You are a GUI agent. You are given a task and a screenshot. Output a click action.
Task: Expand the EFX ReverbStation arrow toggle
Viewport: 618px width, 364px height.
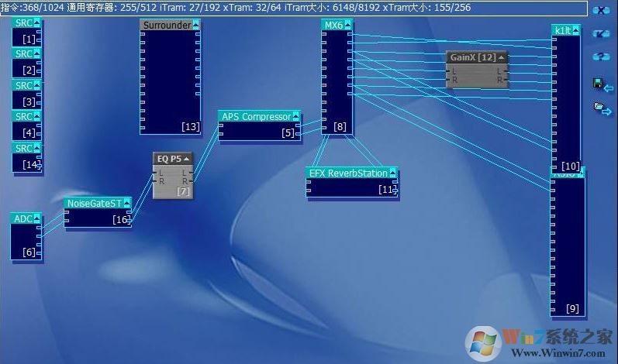(393, 173)
